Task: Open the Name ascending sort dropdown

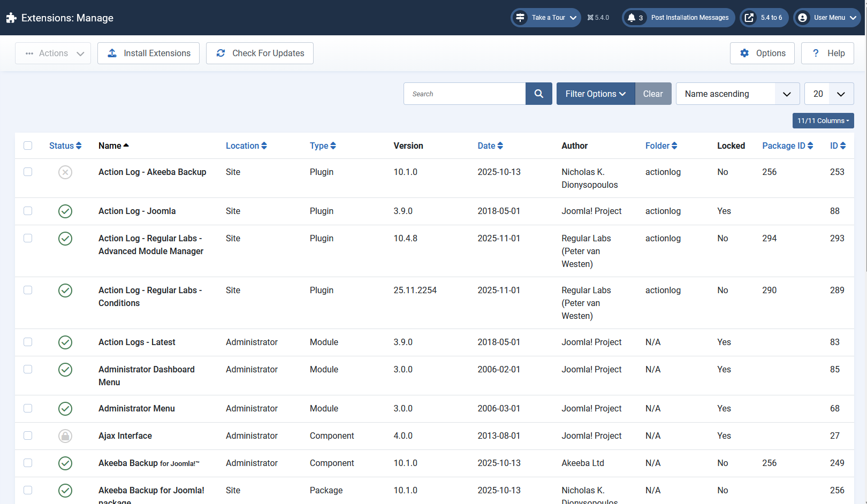Action: point(737,94)
